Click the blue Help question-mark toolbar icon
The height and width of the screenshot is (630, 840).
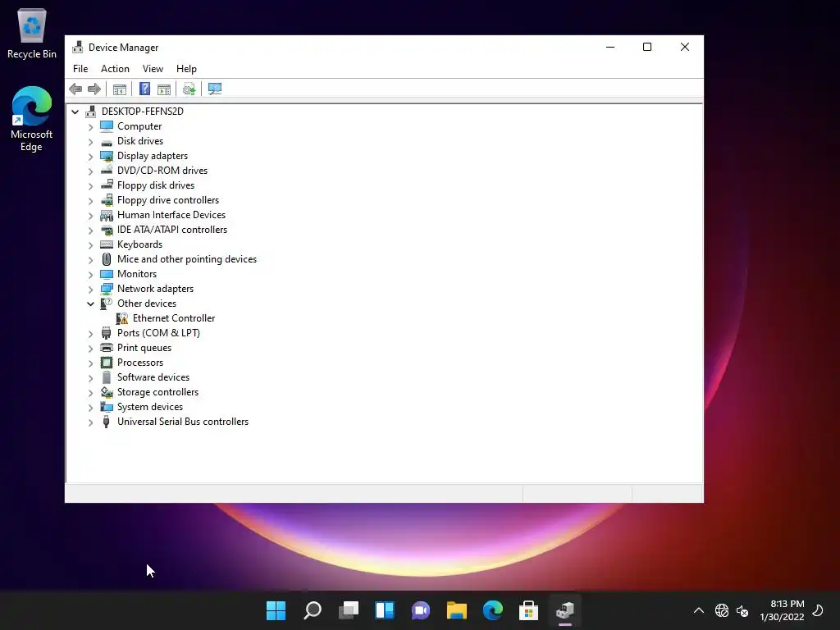pyautogui.click(x=144, y=89)
